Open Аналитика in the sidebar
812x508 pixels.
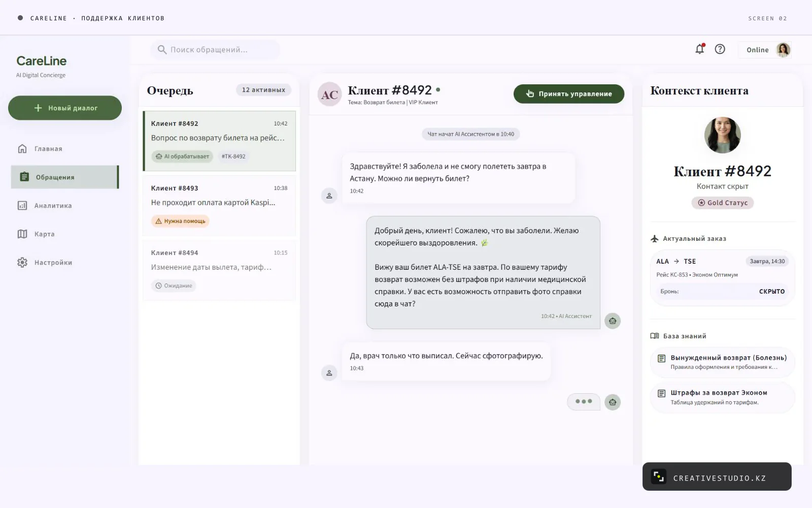tap(65, 206)
